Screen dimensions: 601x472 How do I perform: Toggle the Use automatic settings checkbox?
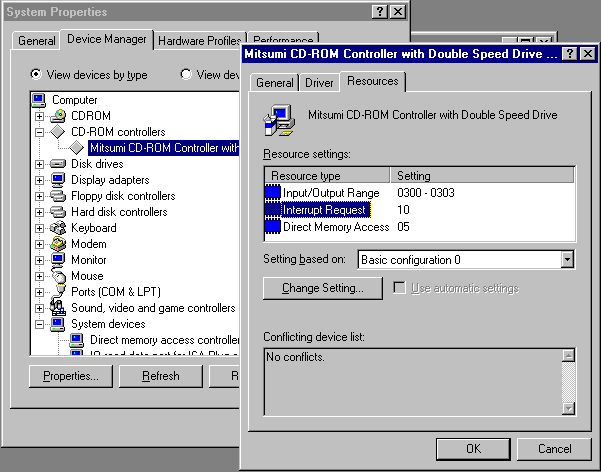tap(400, 288)
